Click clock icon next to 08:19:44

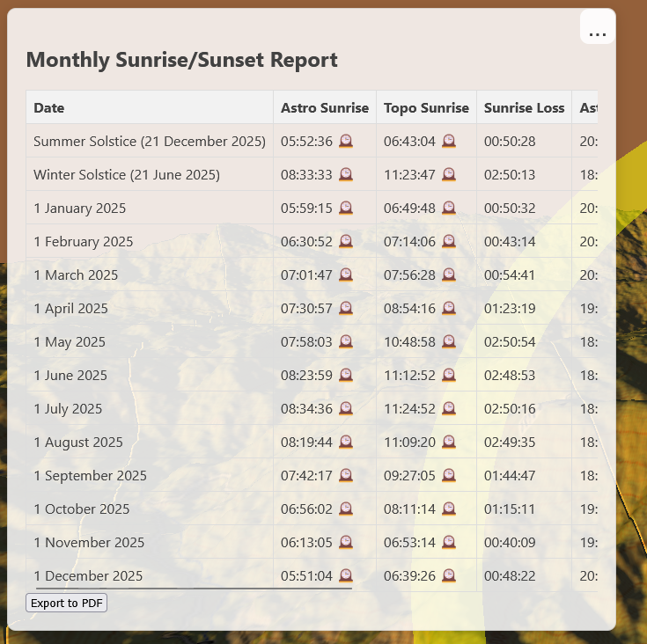coord(346,442)
